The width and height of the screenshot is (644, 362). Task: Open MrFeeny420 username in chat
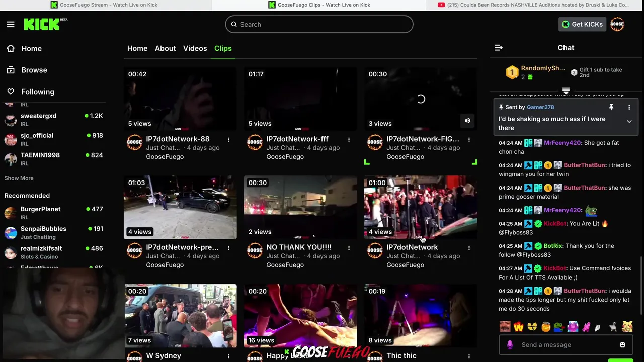[x=562, y=143]
